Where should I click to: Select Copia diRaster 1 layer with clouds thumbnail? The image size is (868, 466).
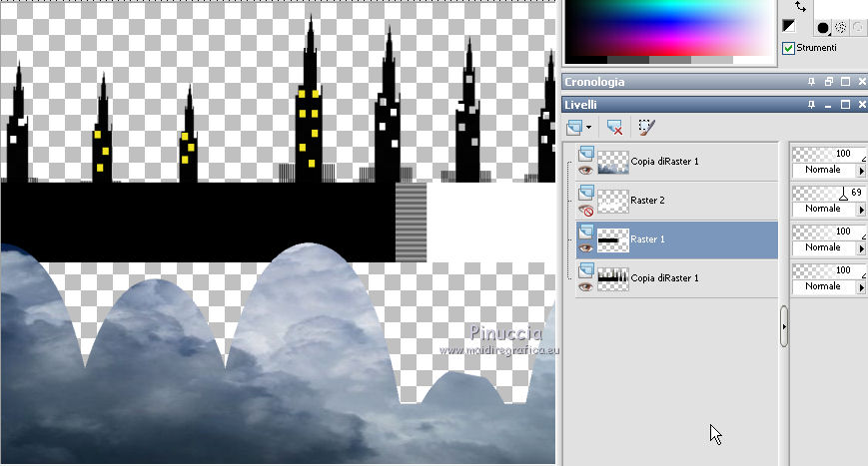[x=664, y=162]
